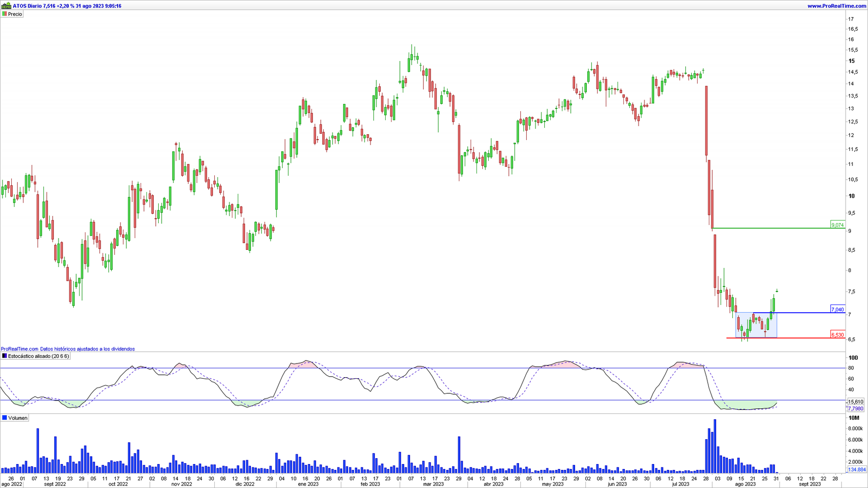Click the 'feb 2023' month label
This screenshot has height=488, width=868.
click(370, 484)
